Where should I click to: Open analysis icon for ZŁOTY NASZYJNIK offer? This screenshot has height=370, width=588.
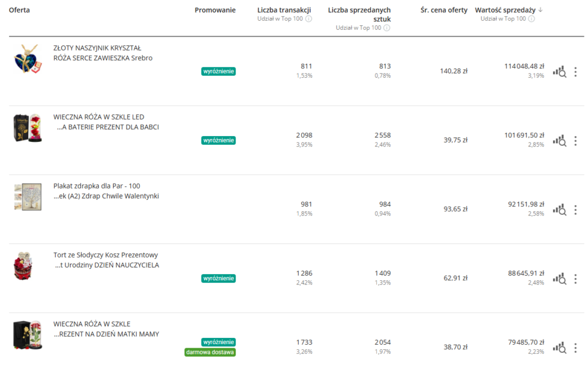coord(559,72)
